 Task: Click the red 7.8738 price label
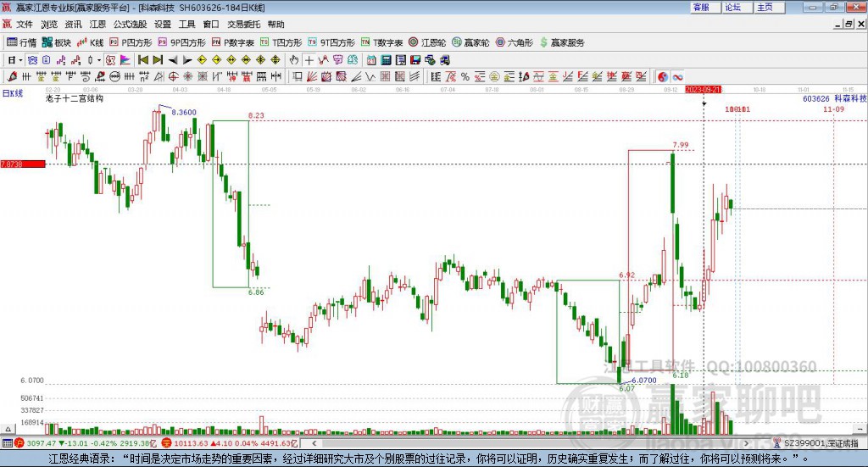point(23,164)
